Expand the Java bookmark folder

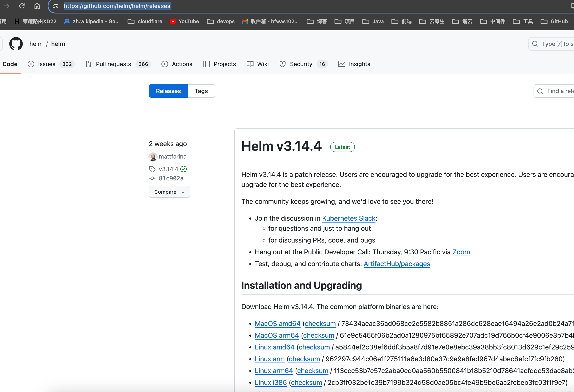point(373,21)
